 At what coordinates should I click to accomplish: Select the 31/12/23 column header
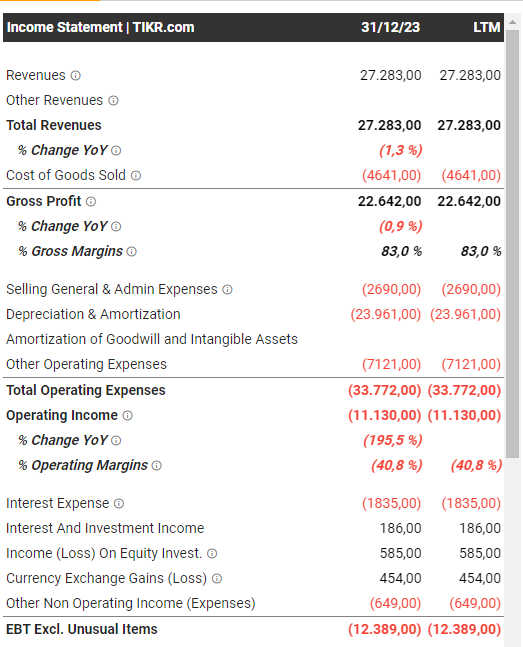pyautogui.click(x=390, y=27)
